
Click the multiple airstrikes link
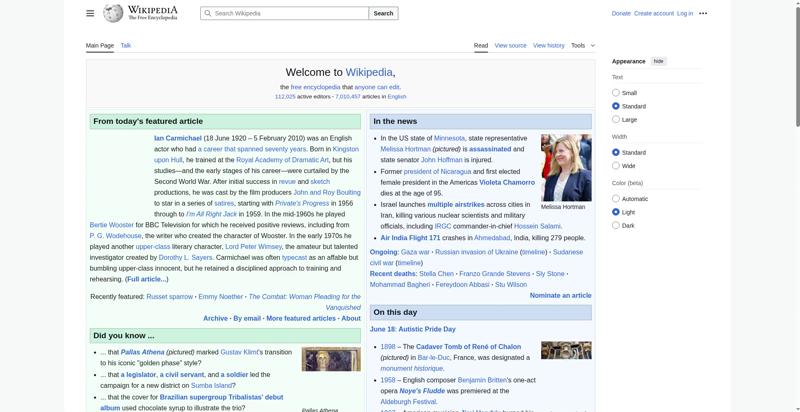click(x=456, y=204)
